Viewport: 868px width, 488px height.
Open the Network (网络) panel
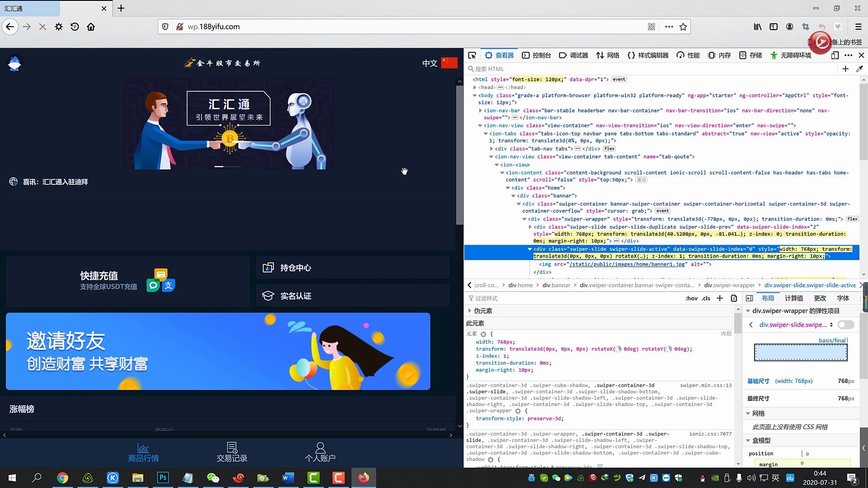pyautogui.click(x=608, y=55)
